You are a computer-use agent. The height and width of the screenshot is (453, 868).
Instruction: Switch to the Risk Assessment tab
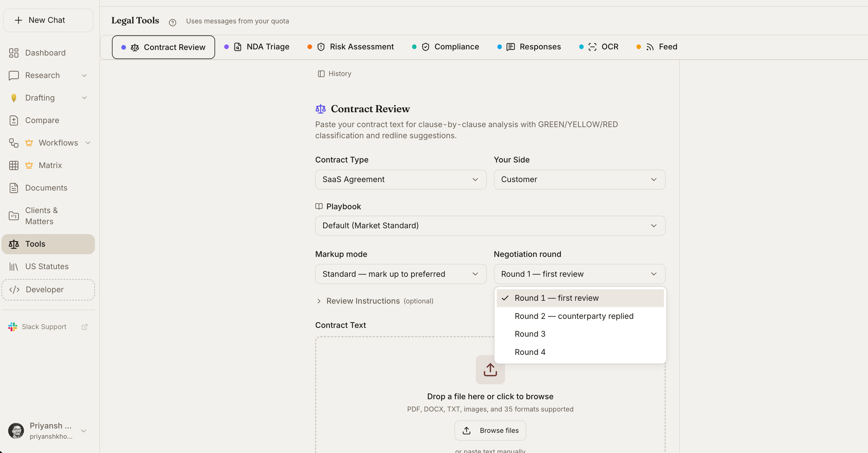pyautogui.click(x=351, y=47)
